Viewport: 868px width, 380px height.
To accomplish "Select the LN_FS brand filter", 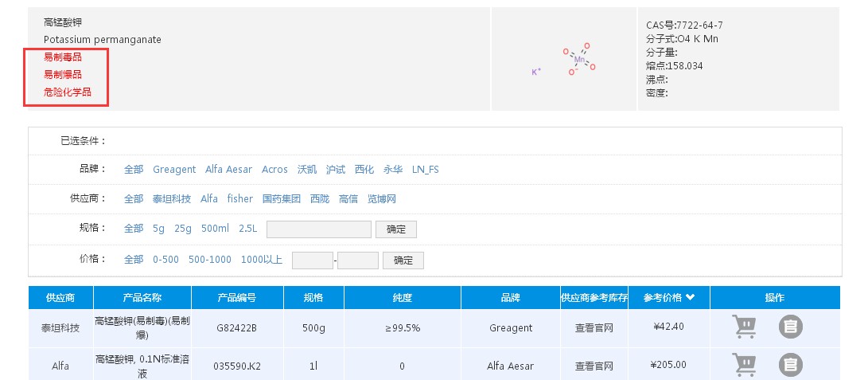I will tap(425, 170).
